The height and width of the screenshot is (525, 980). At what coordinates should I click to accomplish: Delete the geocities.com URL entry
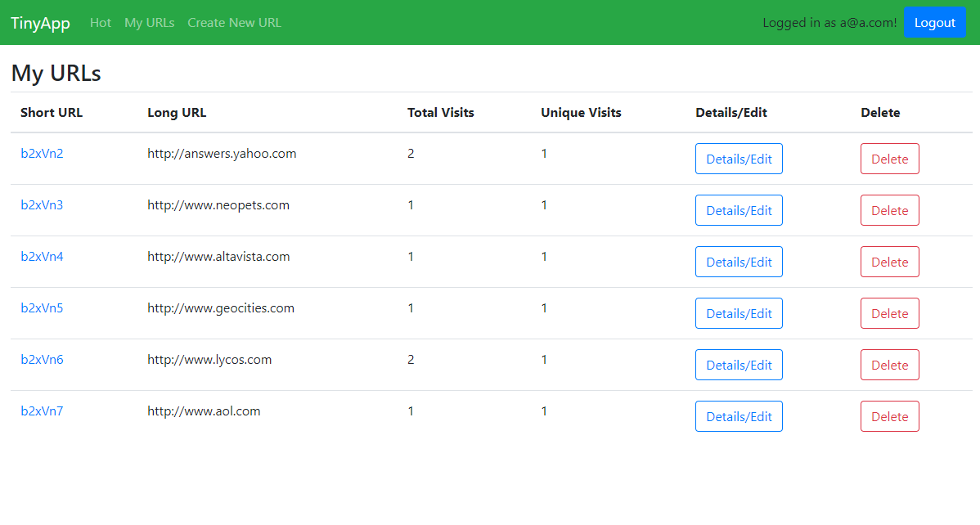click(x=889, y=314)
